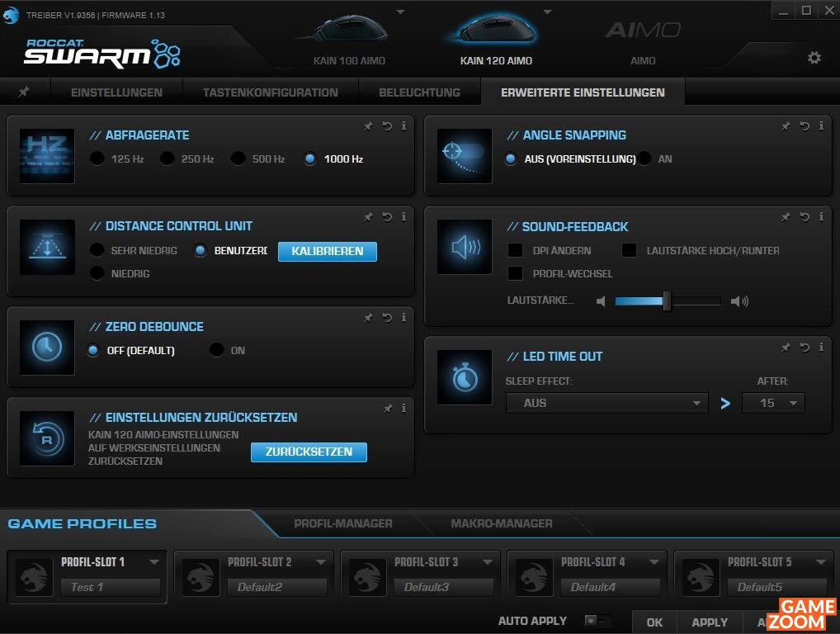
Task: Pin the Abfragerate panel
Action: (369, 126)
